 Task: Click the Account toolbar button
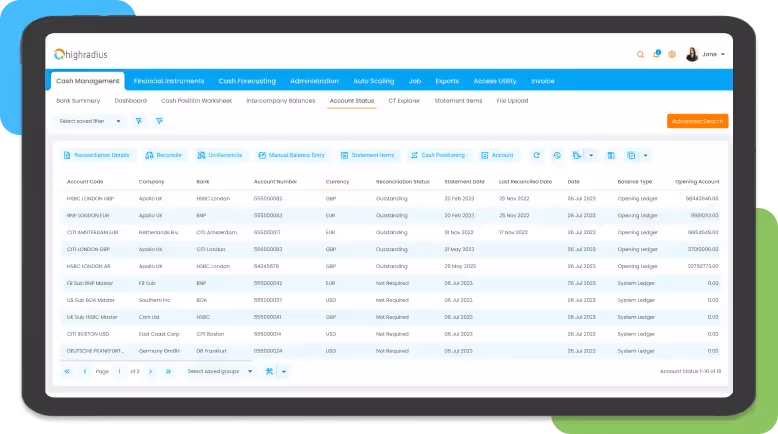click(497, 155)
